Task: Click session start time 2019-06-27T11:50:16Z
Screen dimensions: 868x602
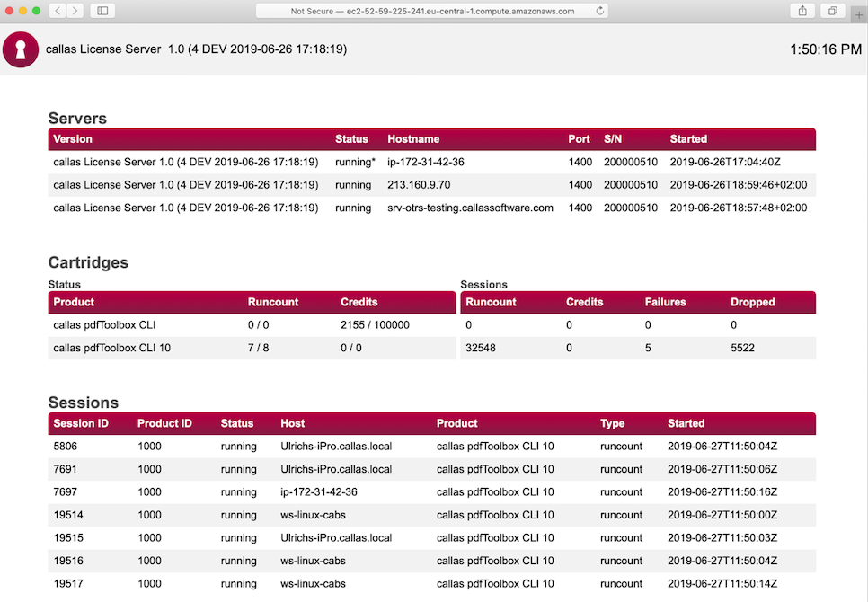Action: (x=722, y=491)
